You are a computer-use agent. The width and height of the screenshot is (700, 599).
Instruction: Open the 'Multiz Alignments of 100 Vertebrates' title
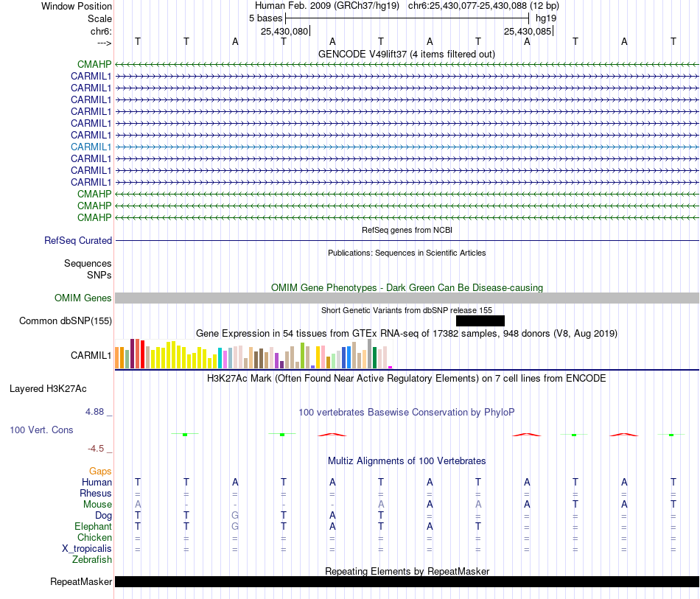pyautogui.click(x=407, y=460)
